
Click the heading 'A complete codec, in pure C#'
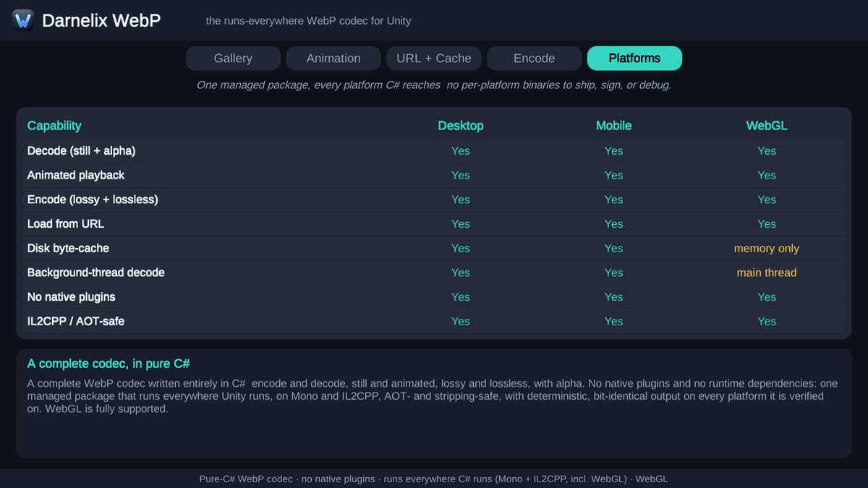(x=109, y=364)
